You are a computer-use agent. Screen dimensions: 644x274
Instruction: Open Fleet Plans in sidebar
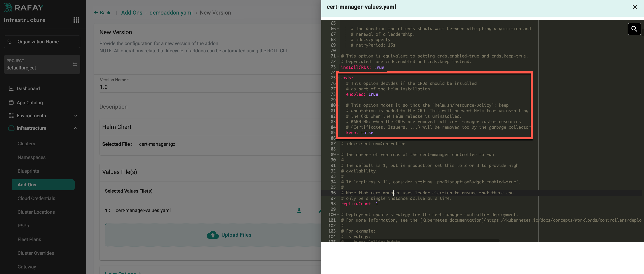coord(29,240)
